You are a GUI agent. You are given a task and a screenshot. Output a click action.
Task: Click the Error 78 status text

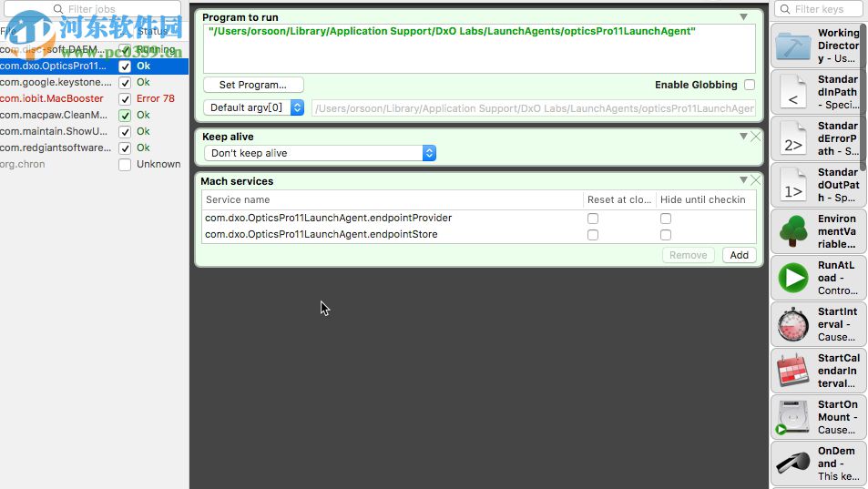click(x=156, y=98)
